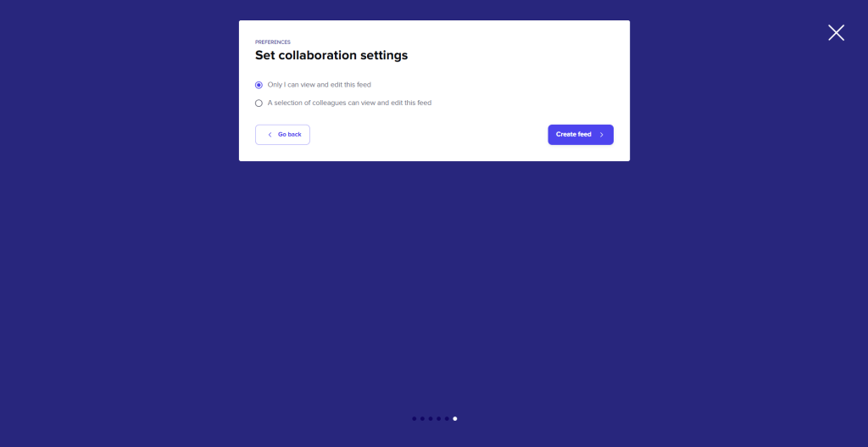Click the 'Go back' button
Screen dimensions: 868x447
point(282,135)
